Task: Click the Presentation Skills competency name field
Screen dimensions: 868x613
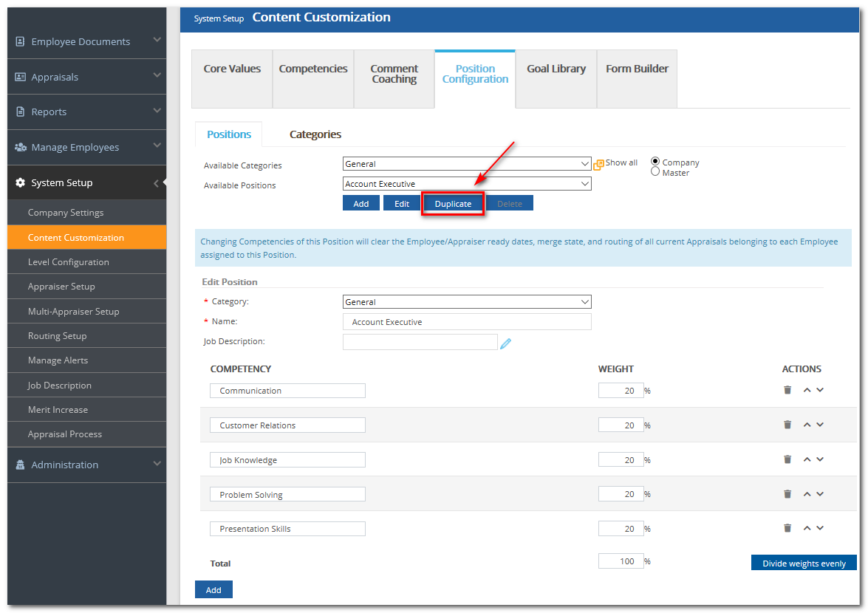Action: coord(287,528)
